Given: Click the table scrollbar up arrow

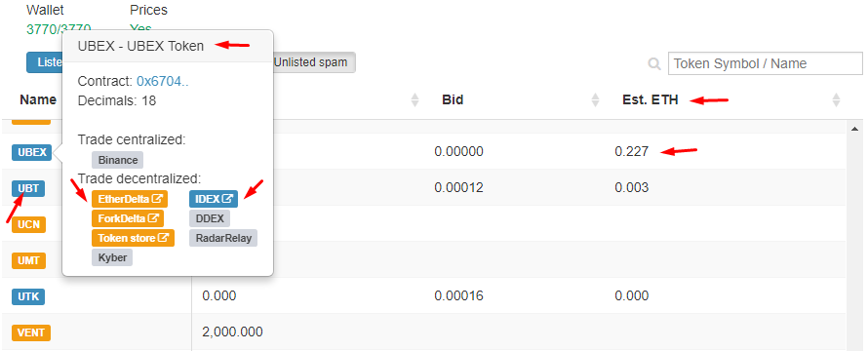Looking at the screenshot, I should click(853, 129).
